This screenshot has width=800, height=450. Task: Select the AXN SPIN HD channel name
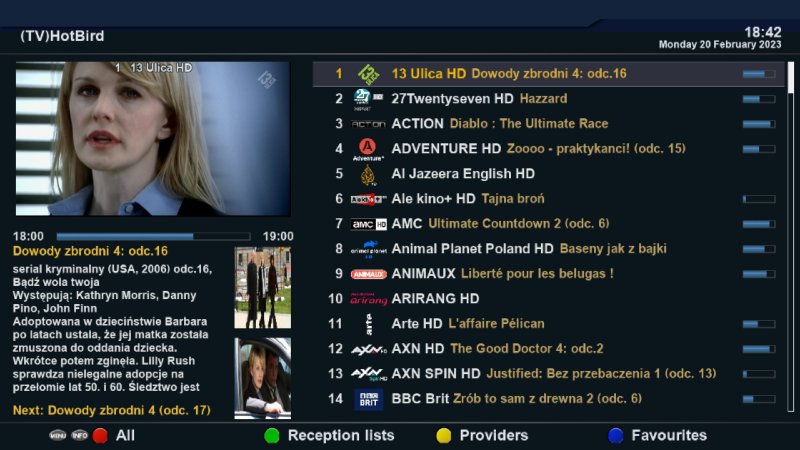[x=436, y=374]
